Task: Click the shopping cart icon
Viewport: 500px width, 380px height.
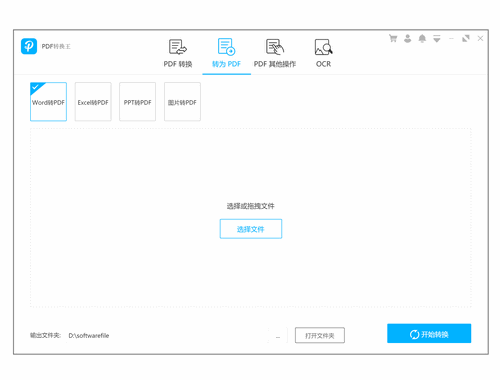Action: click(393, 39)
